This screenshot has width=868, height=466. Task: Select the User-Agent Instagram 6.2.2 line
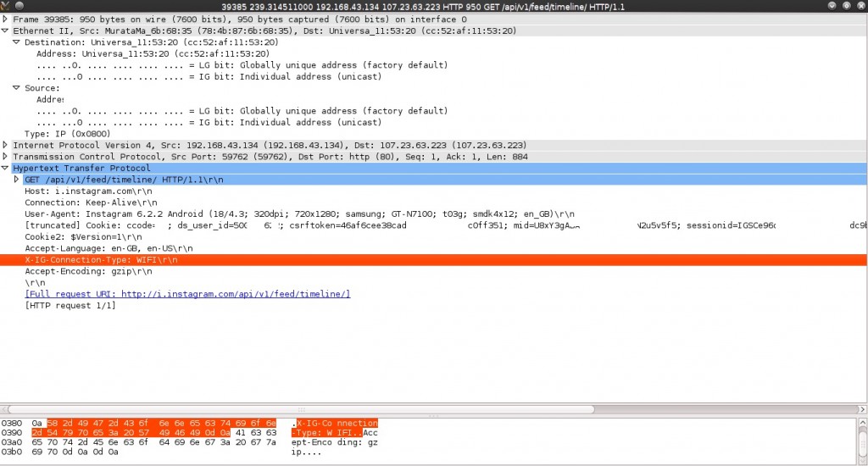click(299, 214)
